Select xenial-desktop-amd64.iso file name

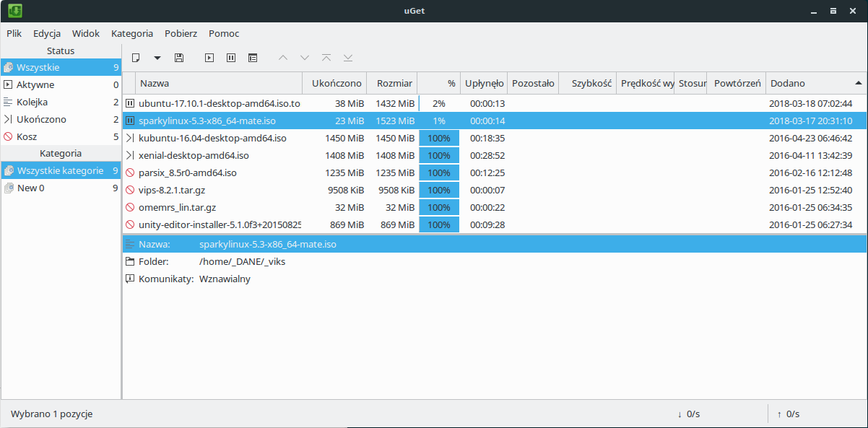click(x=194, y=155)
